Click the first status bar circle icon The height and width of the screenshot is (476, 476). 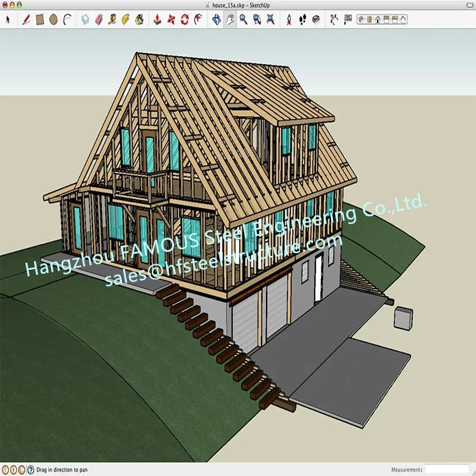click(x=5, y=470)
